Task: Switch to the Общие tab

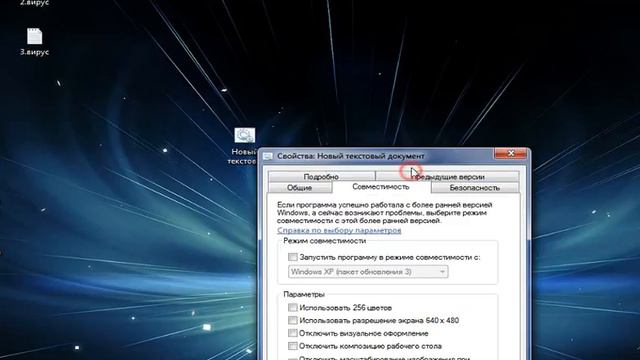Action: (x=300, y=188)
